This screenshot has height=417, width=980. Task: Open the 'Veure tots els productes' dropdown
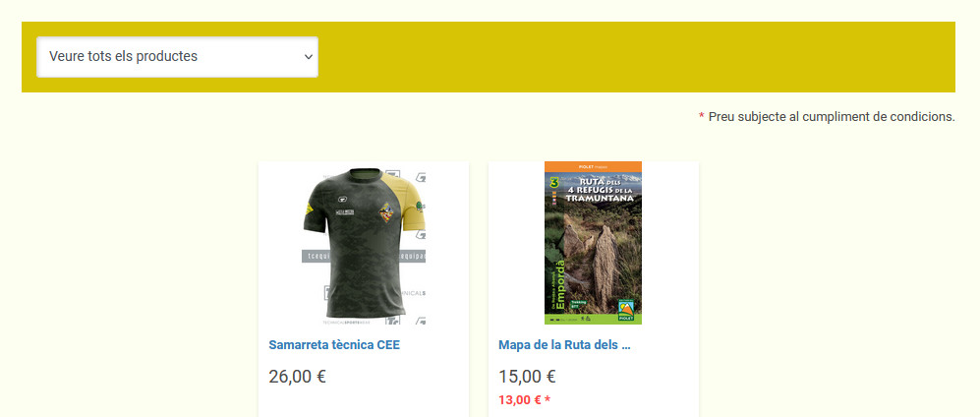[x=177, y=57]
